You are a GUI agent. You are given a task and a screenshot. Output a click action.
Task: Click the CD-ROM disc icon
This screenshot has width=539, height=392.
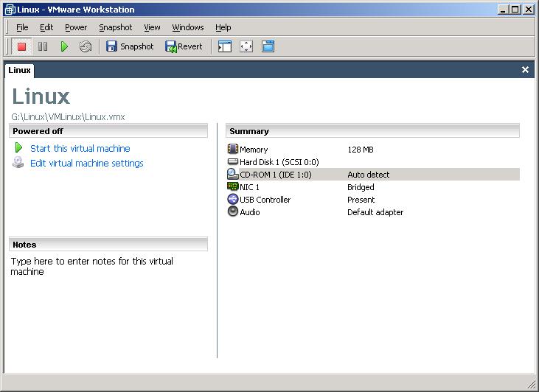point(233,174)
